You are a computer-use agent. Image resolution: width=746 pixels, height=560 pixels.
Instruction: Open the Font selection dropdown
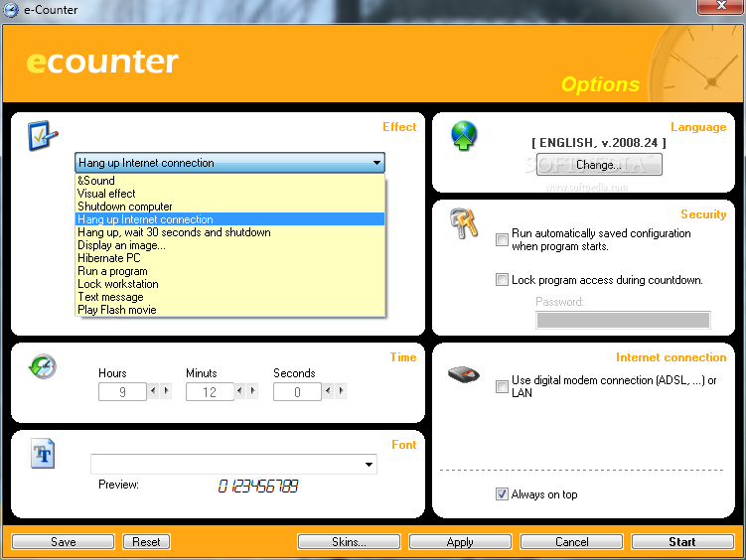(x=233, y=464)
